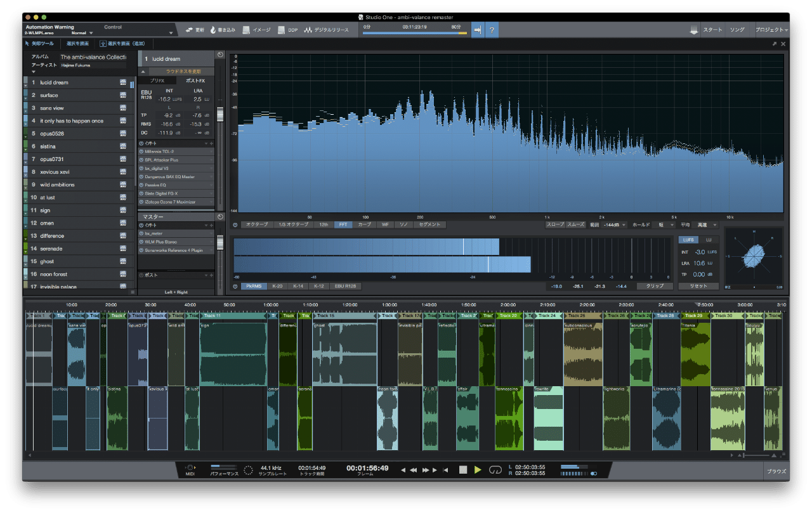This screenshot has height=513, width=812.
Task: Click the 更新 (Update) arrows icon
Action: pos(189,30)
